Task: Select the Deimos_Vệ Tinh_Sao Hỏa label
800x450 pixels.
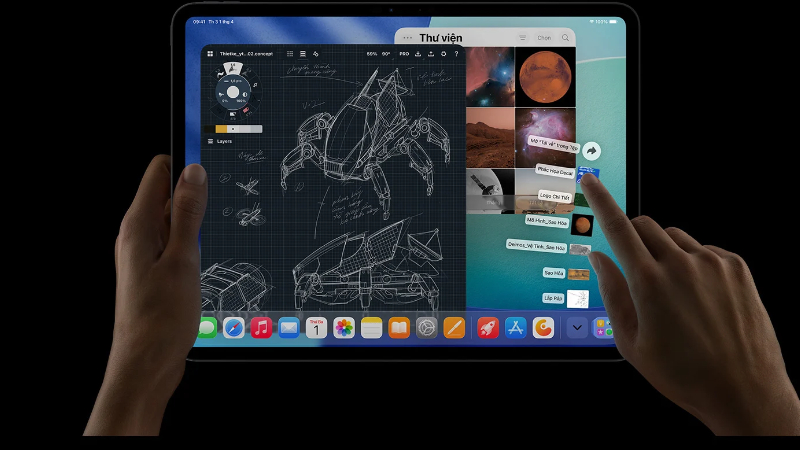Action: pos(536,246)
